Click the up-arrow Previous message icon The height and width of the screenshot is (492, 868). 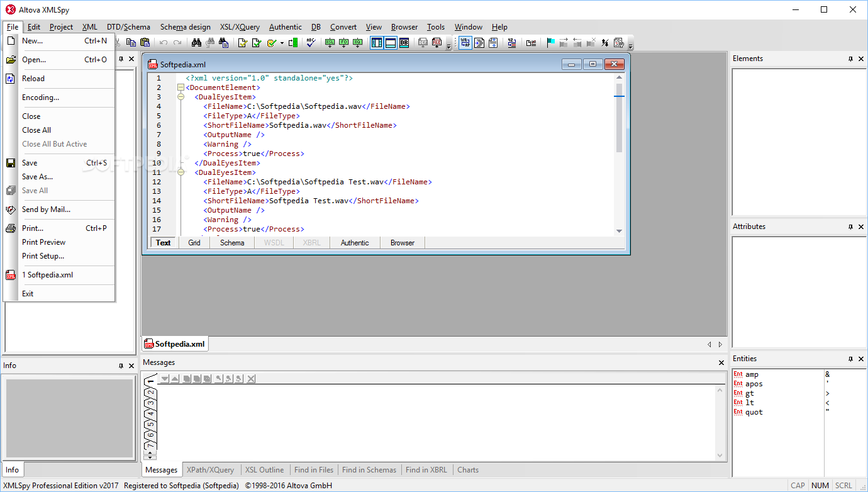pyautogui.click(x=175, y=378)
